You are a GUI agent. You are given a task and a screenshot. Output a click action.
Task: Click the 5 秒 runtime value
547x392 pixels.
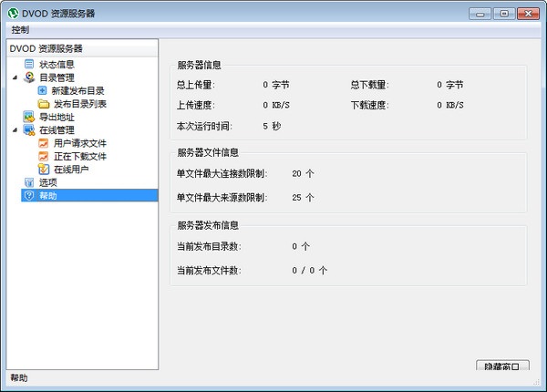272,126
